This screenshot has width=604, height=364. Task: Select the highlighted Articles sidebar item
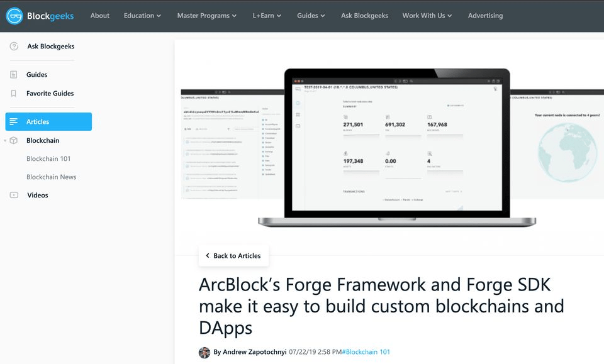pos(48,121)
